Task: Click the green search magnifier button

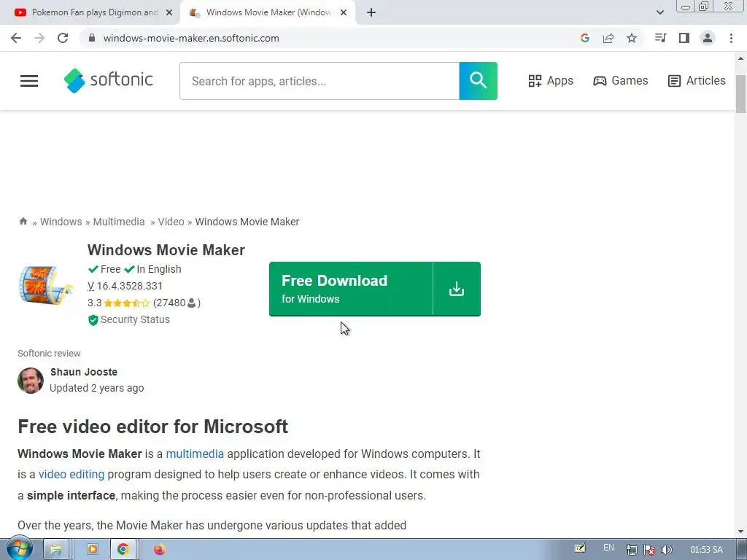Action: tap(479, 81)
